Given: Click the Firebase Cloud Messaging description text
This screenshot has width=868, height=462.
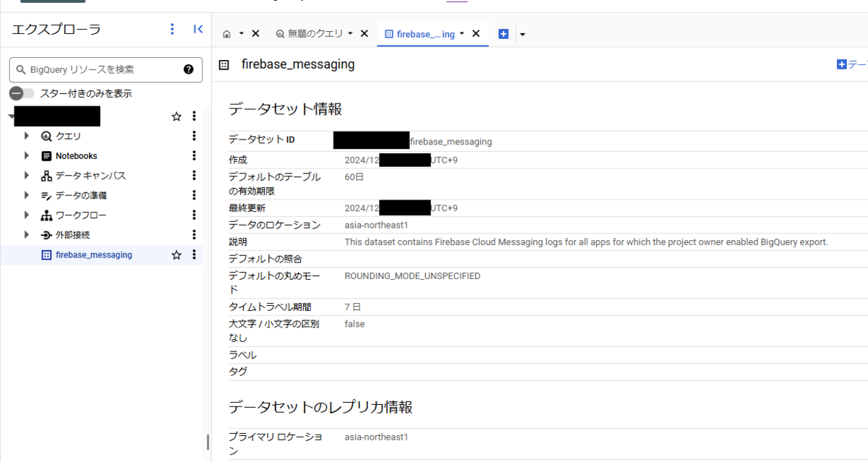Looking at the screenshot, I should (586, 242).
